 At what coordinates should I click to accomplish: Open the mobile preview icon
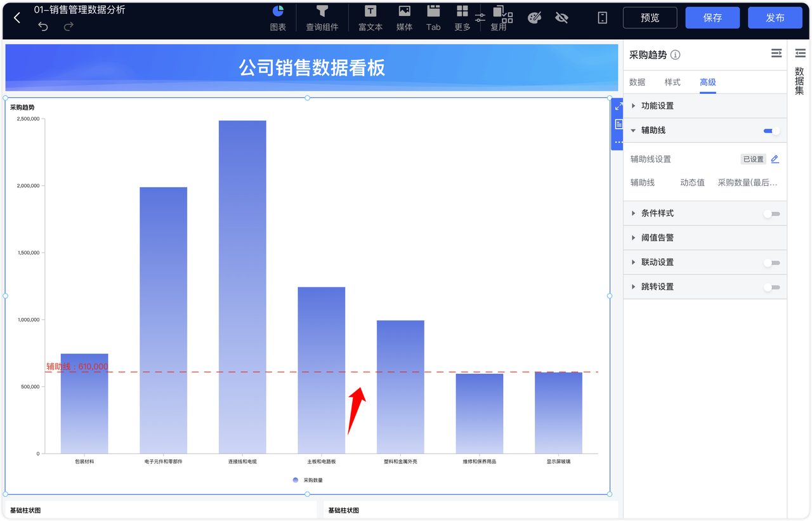point(601,17)
